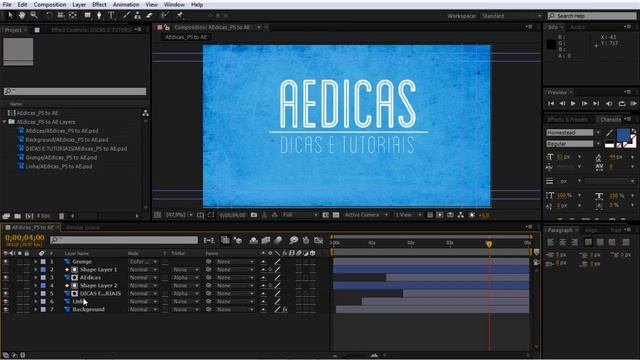Expand Shape Layer 2 properties
Viewport: 640px width, 360px height.
[x=36, y=286]
